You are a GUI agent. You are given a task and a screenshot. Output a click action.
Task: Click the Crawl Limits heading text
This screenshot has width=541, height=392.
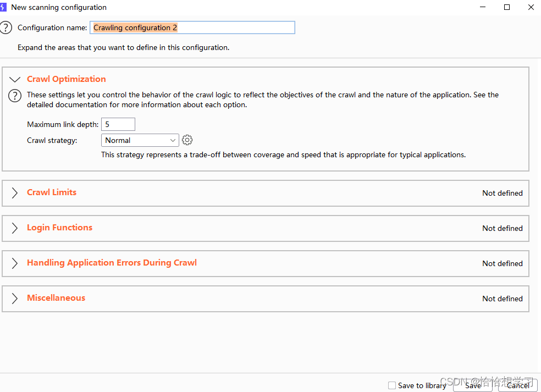52,192
